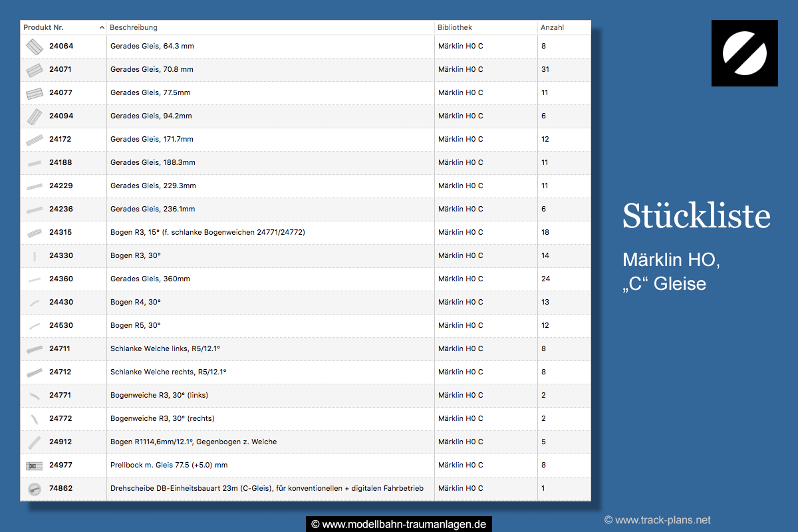Click the curved turnout icon for 24772

tap(34, 419)
